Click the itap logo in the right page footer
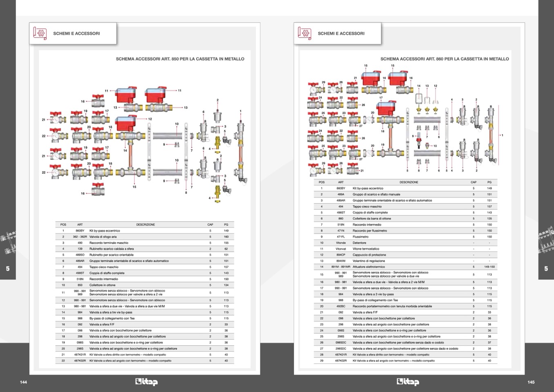This screenshot has width=554, height=392. 408,382
